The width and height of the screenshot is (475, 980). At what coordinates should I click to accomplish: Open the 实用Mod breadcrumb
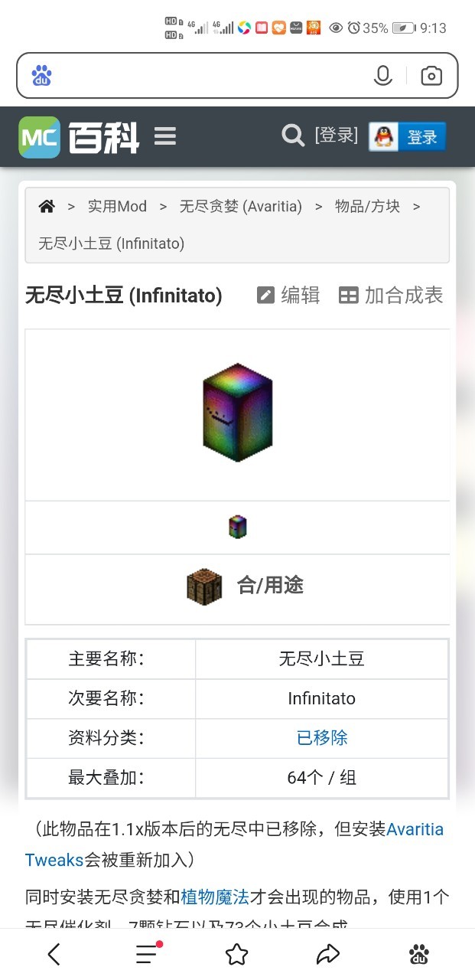pyautogui.click(x=117, y=206)
